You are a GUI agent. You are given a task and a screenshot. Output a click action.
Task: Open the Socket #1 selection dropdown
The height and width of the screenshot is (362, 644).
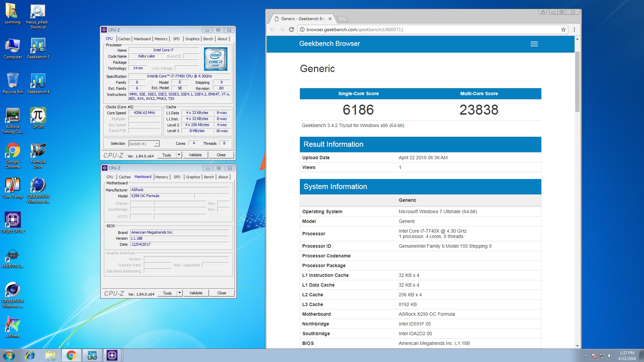point(144,144)
